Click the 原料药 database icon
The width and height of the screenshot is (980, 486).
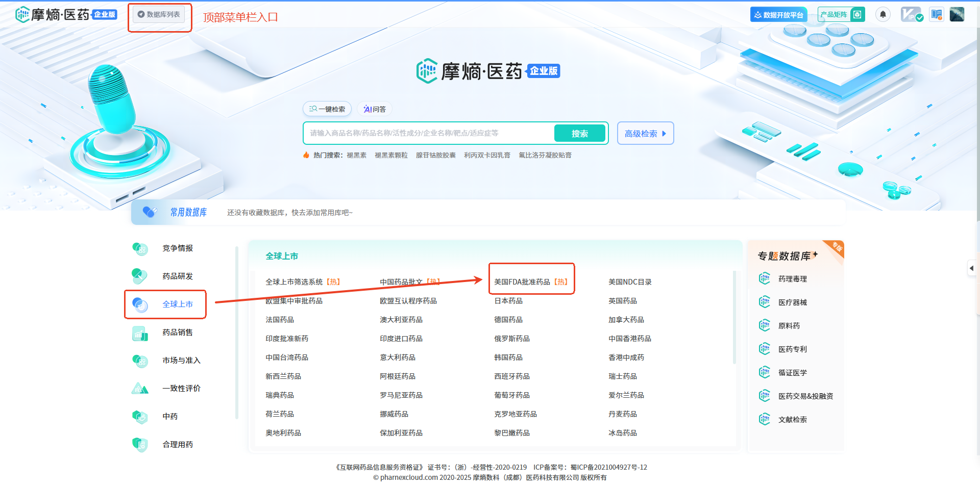tap(764, 325)
